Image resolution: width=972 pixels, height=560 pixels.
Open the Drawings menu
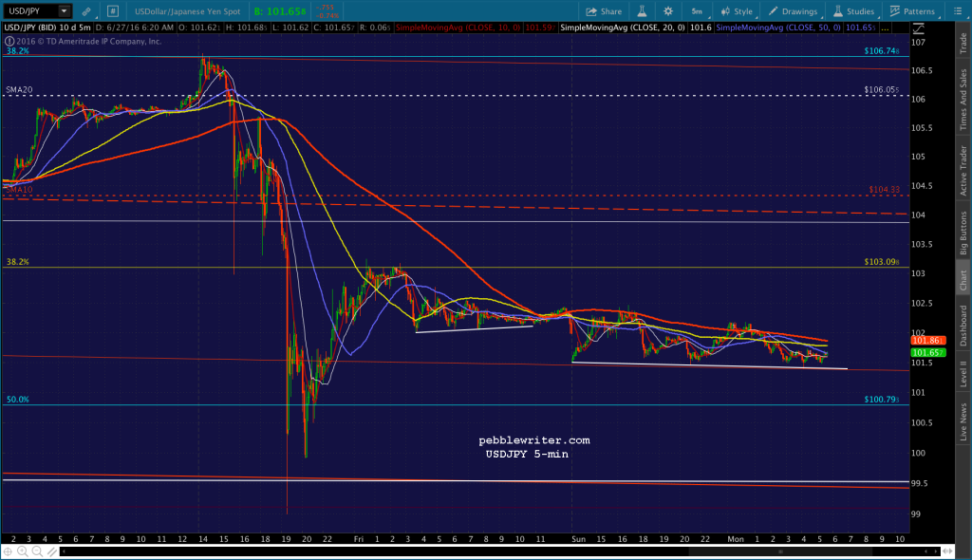(793, 11)
